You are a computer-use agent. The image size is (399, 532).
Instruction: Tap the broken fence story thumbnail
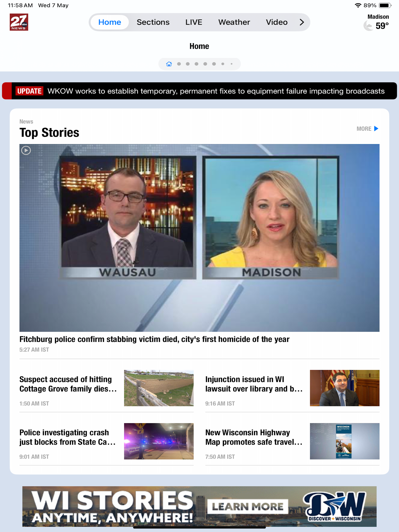coord(159,388)
